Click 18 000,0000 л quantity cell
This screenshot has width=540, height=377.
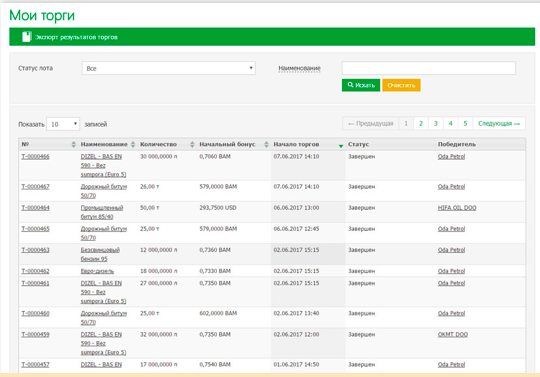pos(158,271)
